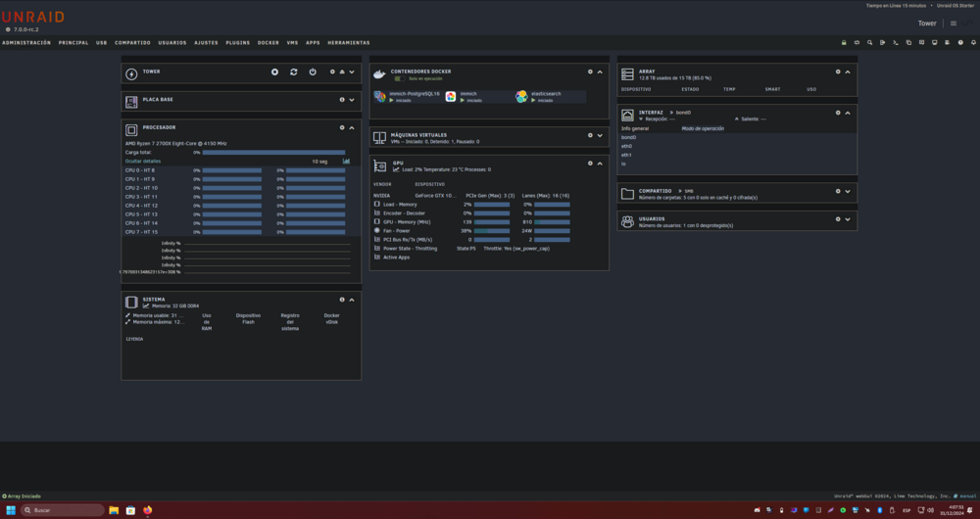The image size is (980, 519).
Task: Collapse the Array panel
Action: pos(848,71)
